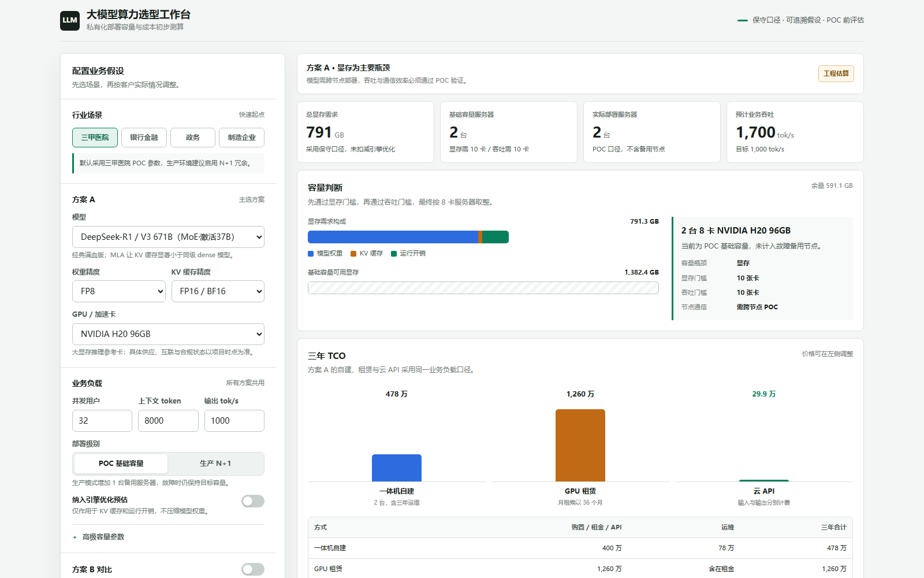Click the green 运行开销 legend swatch
924x578 pixels.
tap(394, 254)
